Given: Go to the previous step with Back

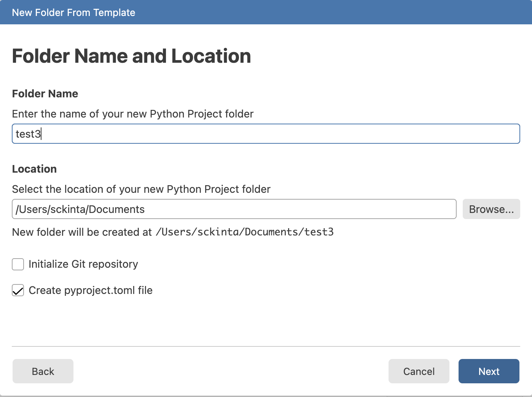Looking at the screenshot, I should tap(43, 371).
